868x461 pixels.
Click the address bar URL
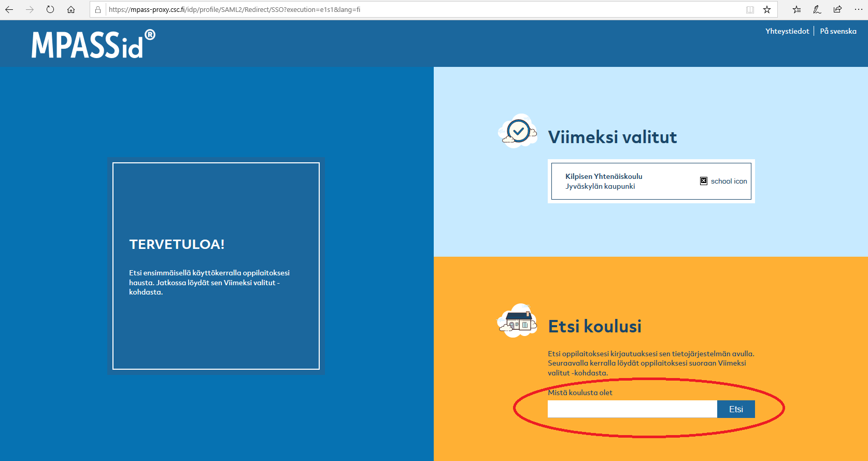pyautogui.click(x=234, y=9)
